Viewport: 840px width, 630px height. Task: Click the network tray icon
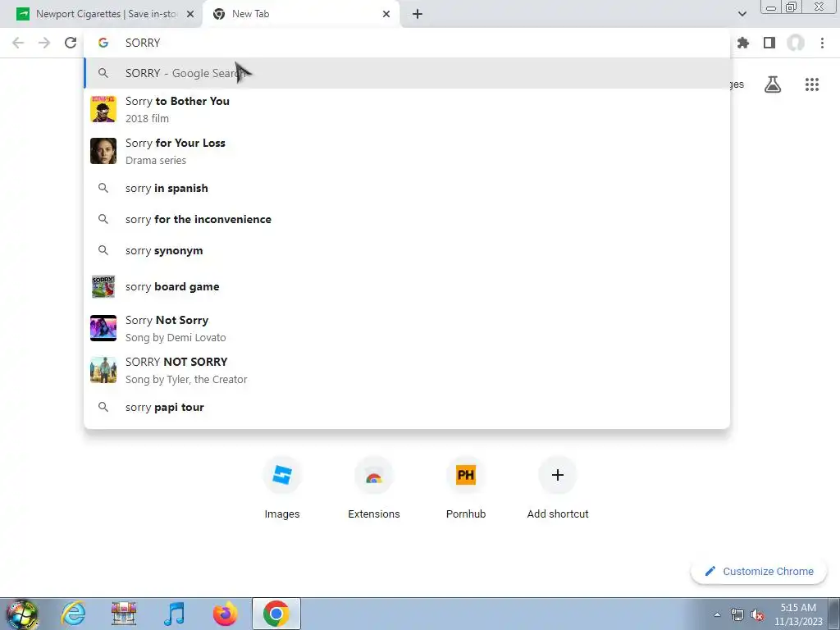(737, 615)
